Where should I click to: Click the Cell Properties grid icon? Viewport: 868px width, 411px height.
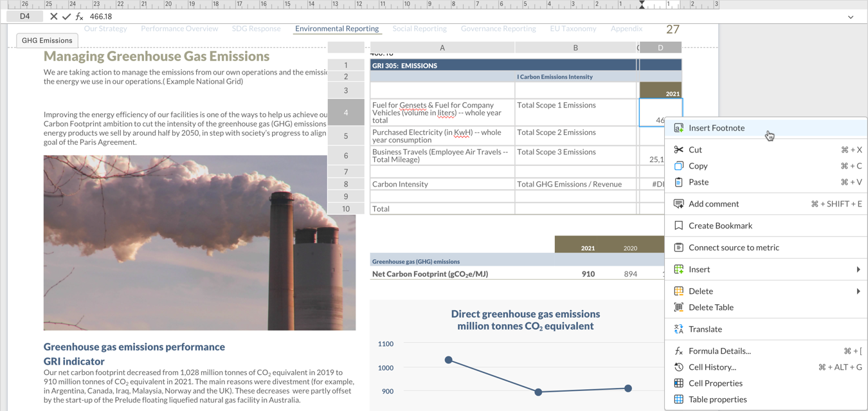[x=678, y=383]
